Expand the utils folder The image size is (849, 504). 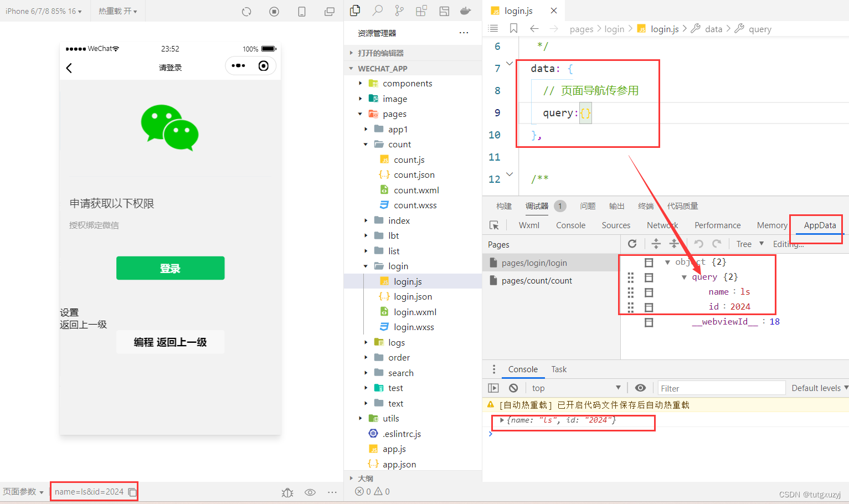click(x=361, y=418)
